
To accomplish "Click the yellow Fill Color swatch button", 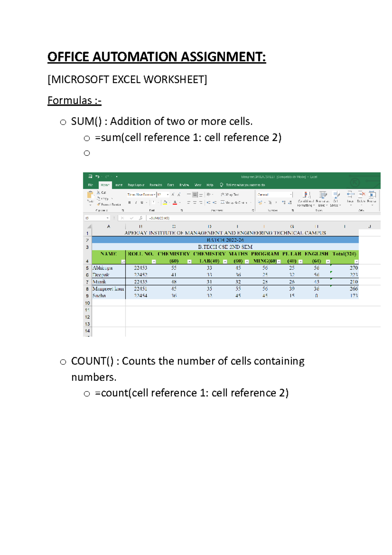I will [x=165, y=203].
